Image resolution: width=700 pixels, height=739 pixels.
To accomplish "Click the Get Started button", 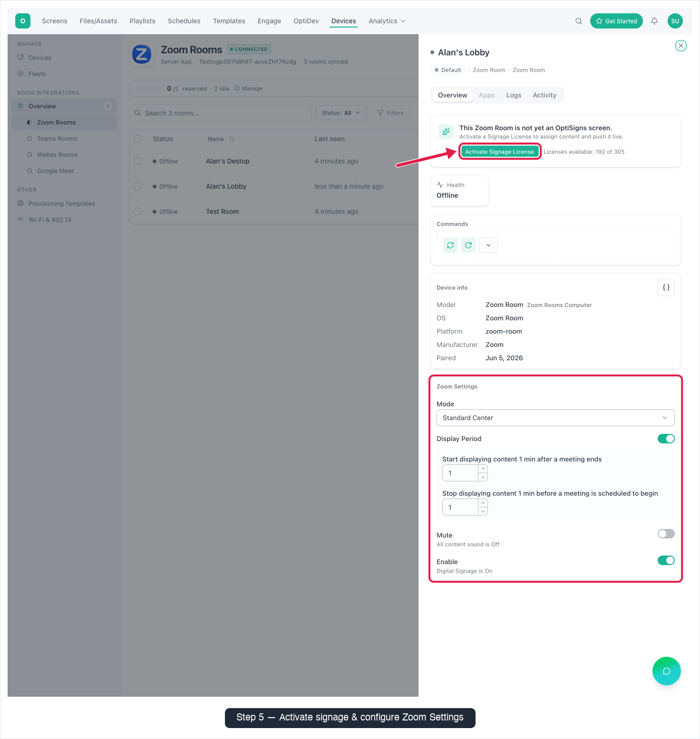I will coord(616,21).
